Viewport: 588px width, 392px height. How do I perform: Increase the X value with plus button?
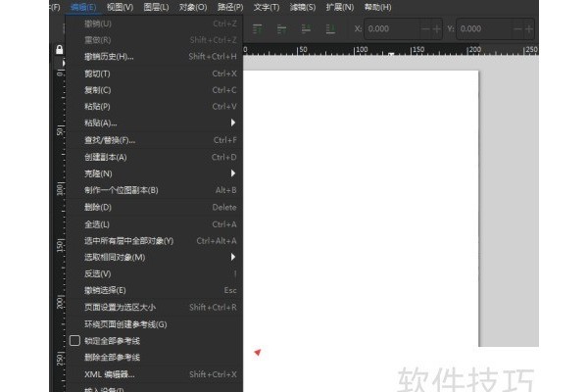tap(436, 28)
